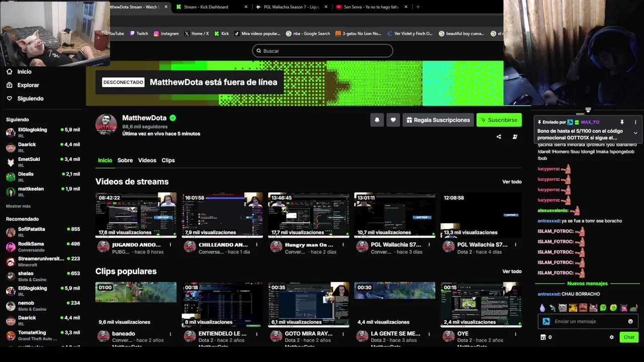Click the shop icon in chat footer
This screenshot has height=362, width=644.
(543, 337)
